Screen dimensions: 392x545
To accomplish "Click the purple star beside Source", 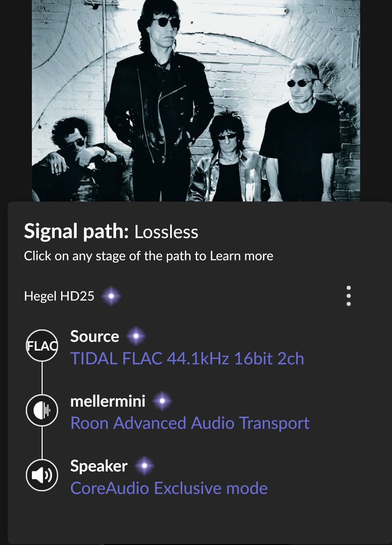I will tap(136, 336).
